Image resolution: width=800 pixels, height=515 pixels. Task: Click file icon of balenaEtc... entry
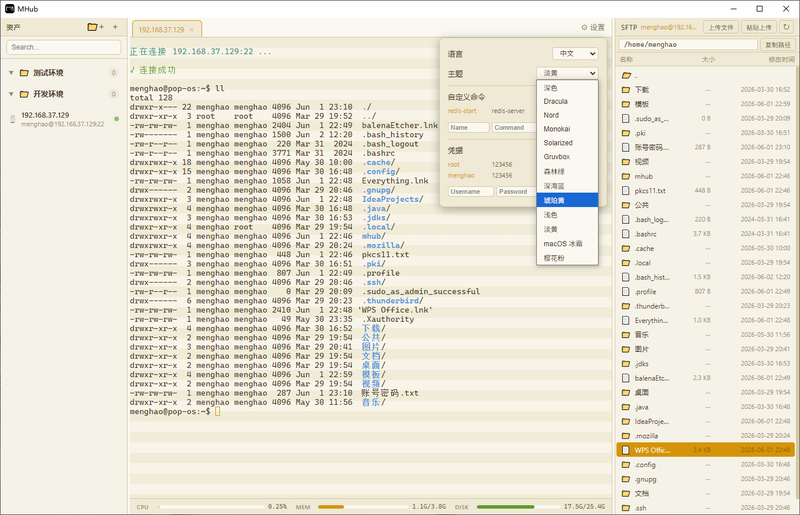point(626,378)
